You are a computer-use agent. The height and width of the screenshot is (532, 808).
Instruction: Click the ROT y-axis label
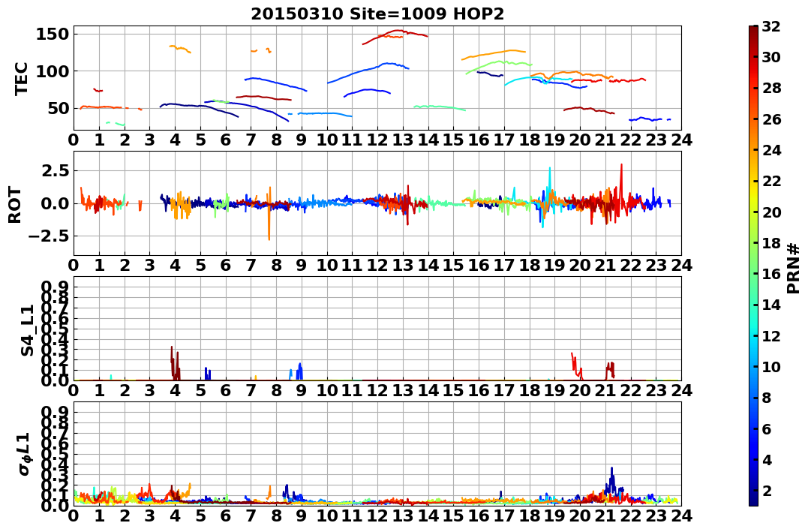[x=15, y=205]
